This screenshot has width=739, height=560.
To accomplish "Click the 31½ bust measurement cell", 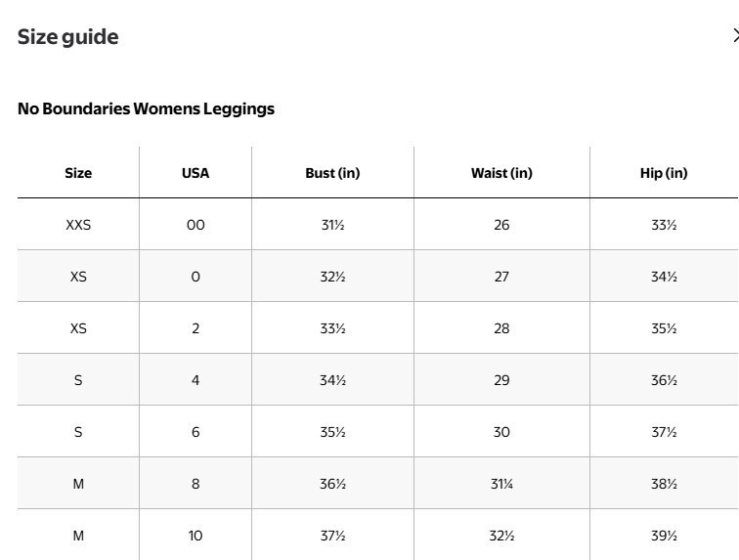I will [x=332, y=225].
